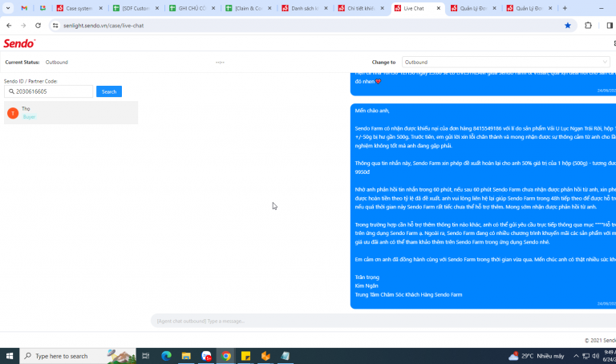Click the message input box

(x=383, y=321)
